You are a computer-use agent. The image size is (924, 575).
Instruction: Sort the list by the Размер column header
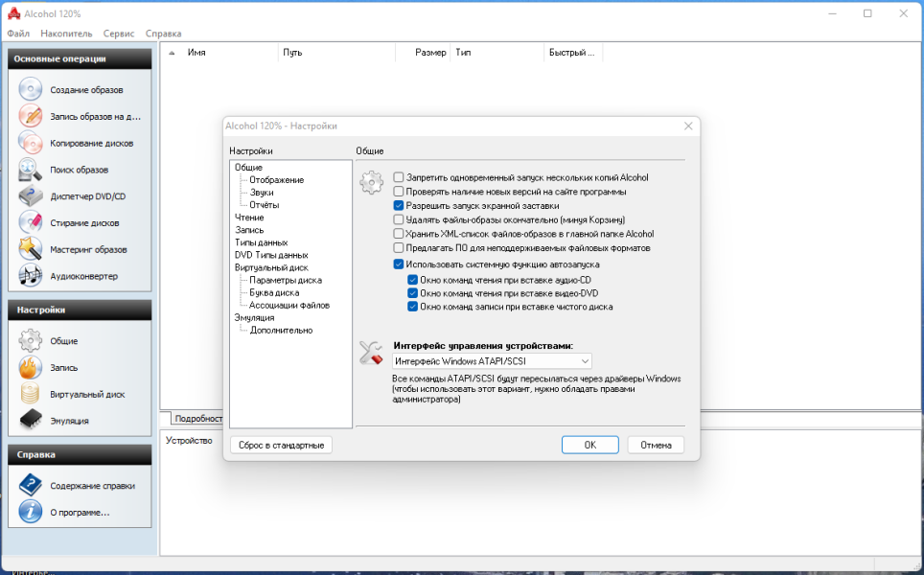coord(423,53)
